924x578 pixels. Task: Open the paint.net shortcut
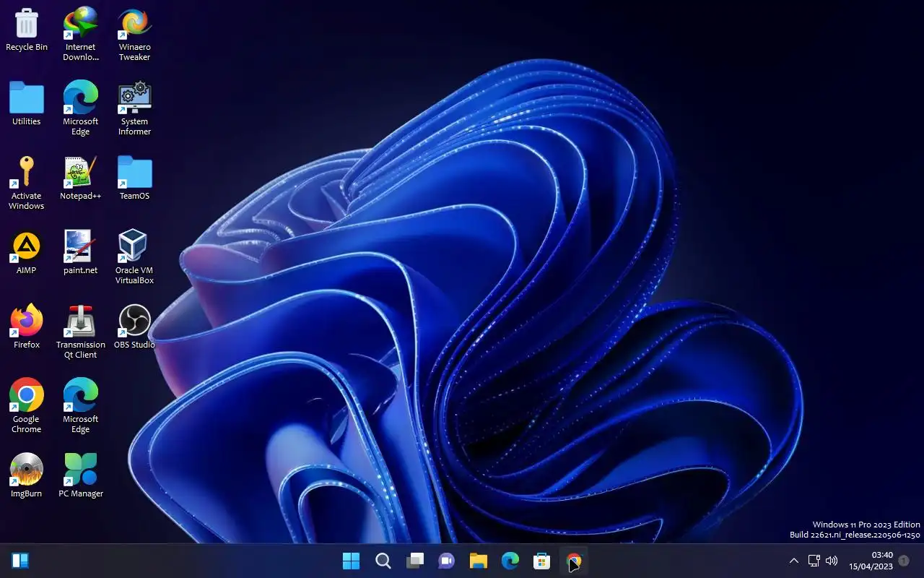[x=81, y=252]
